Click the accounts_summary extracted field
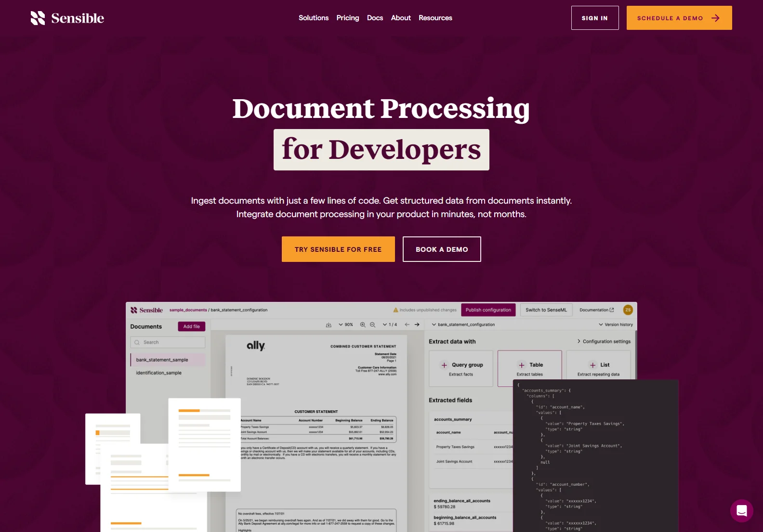Image resolution: width=763 pixels, height=532 pixels. pyautogui.click(x=453, y=419)
